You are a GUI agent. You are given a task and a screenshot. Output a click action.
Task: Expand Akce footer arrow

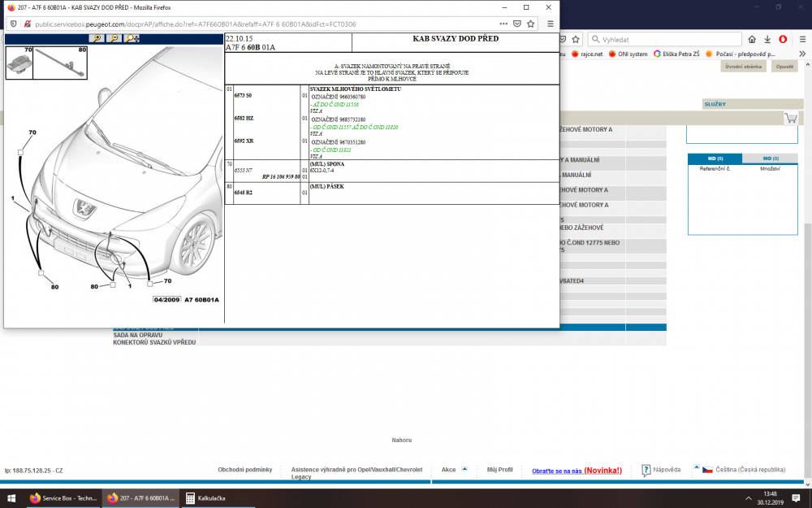pos(464,469)
